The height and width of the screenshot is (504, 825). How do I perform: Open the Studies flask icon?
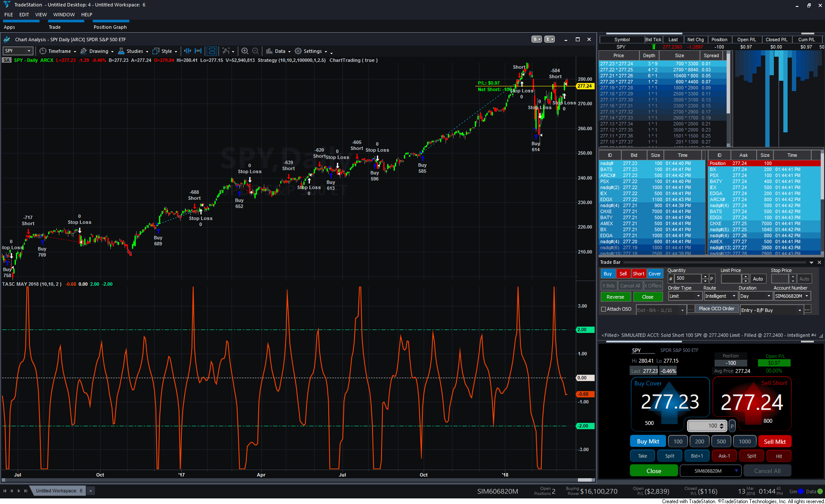tap(121, 51)
